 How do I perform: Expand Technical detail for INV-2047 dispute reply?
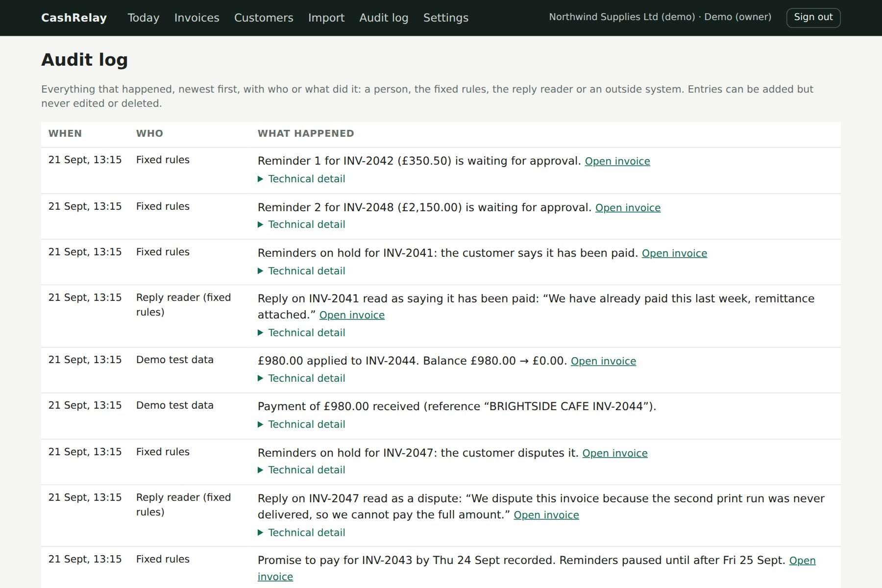point(301,533)
